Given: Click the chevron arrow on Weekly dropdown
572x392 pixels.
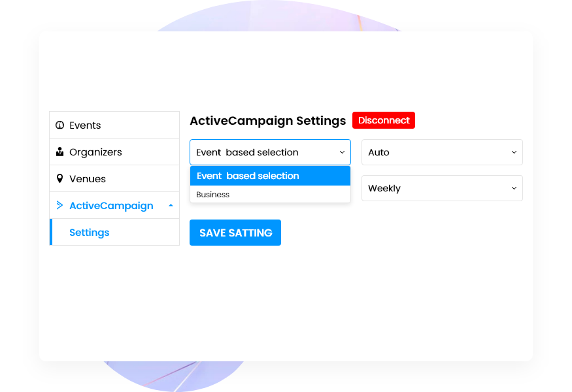Looking at the screenshot, I should [x=514, y=188].
